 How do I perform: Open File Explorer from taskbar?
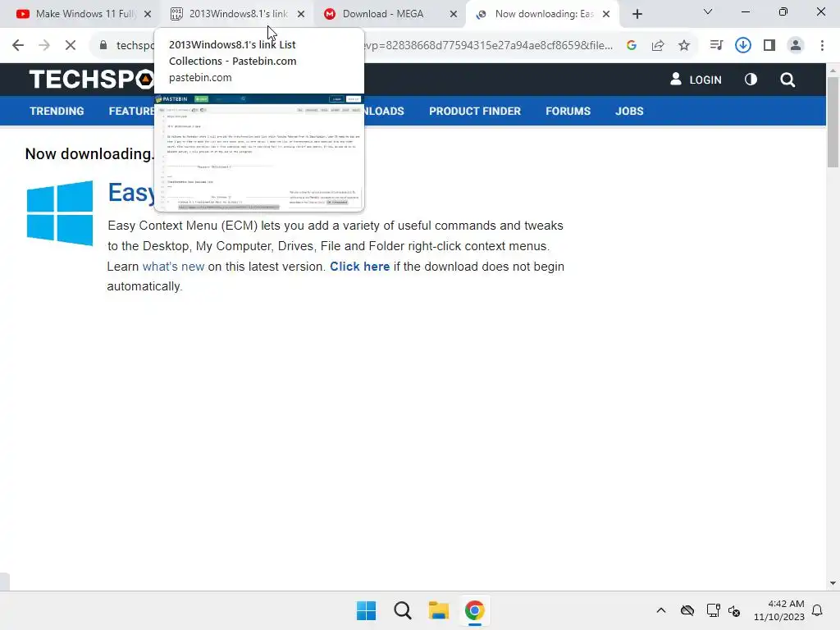[438, 610]
